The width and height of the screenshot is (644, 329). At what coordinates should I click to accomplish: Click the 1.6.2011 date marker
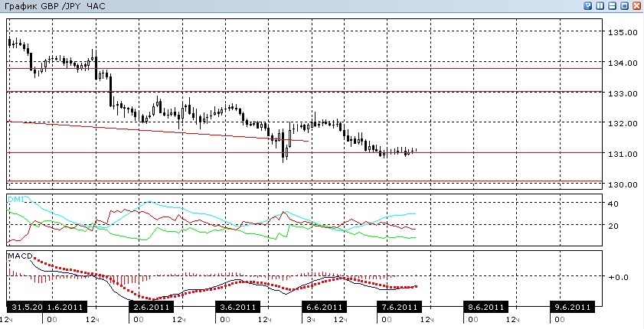click(65, 307)
